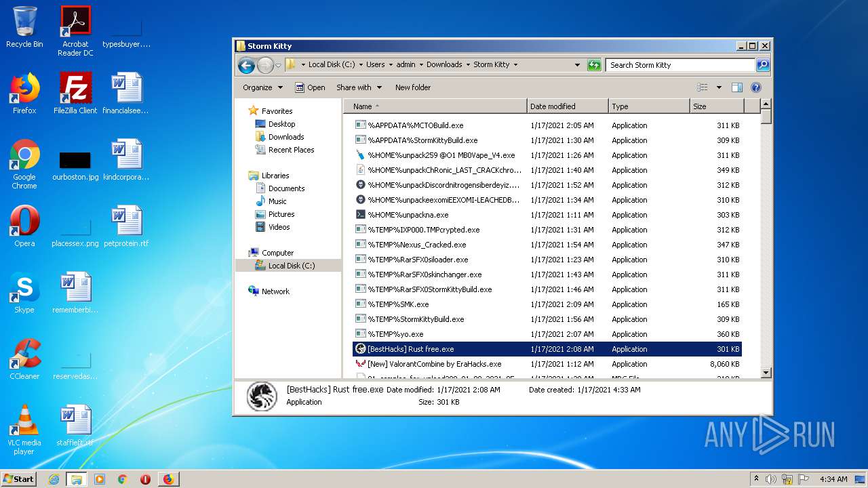868x488 pixels.
Task: Open the Skype desktop shortcut
Action: [24, 293]
